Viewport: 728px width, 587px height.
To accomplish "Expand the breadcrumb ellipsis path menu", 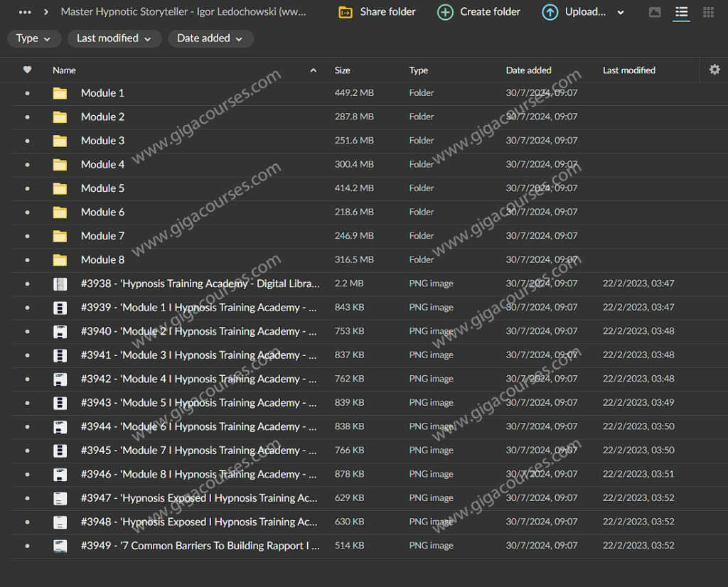I will (25, 12).
